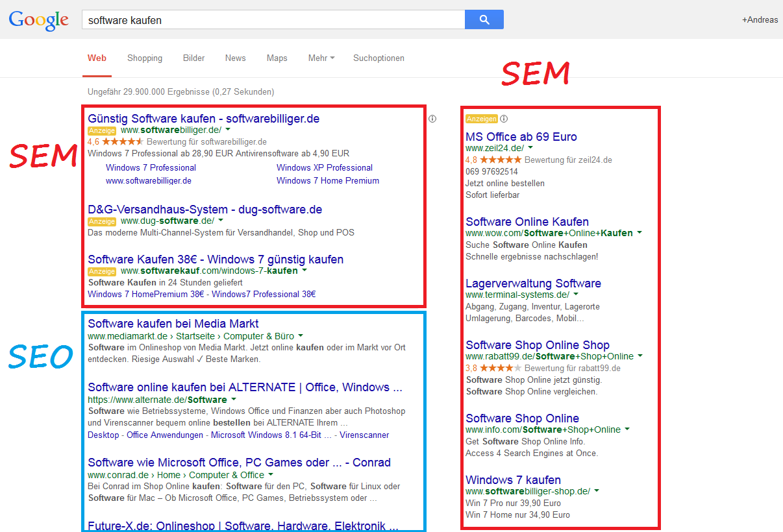Click the phone number '069 97692514'
Viewport: 783px width, 532px height.
(491, 172)
